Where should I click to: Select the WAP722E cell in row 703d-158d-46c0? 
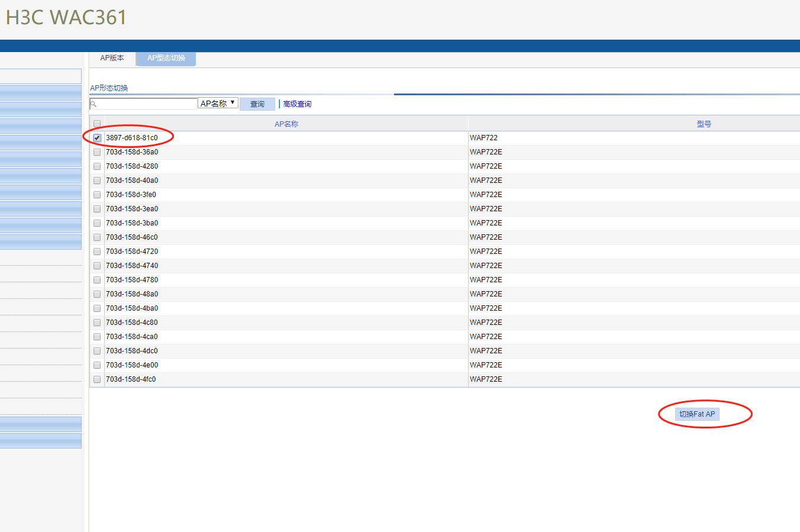tap(486, 237)
